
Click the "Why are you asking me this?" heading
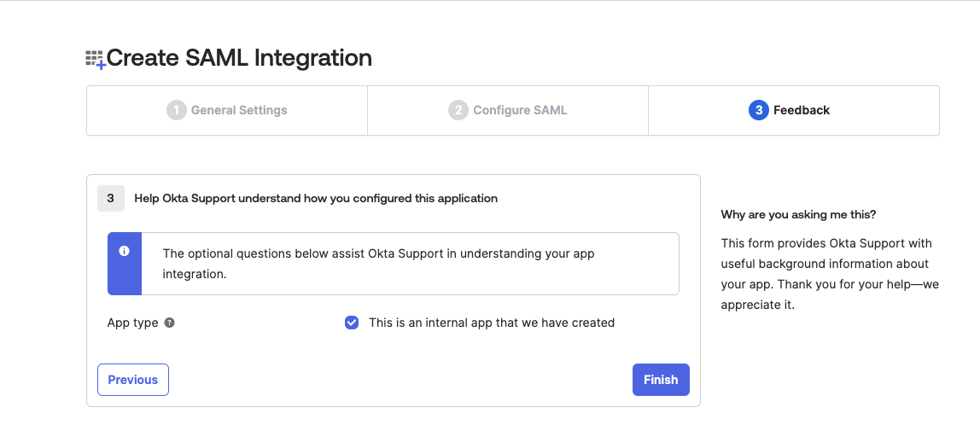798,214
